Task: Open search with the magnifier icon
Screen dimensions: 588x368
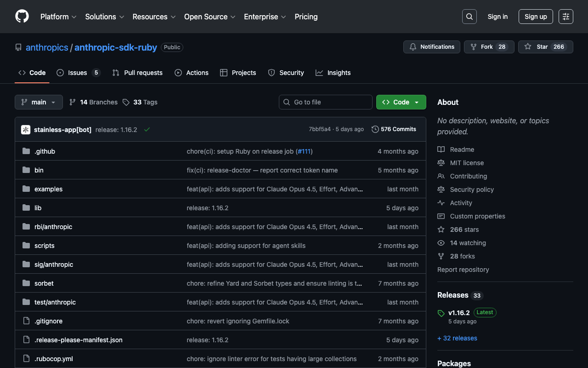Action: (469, 17)
